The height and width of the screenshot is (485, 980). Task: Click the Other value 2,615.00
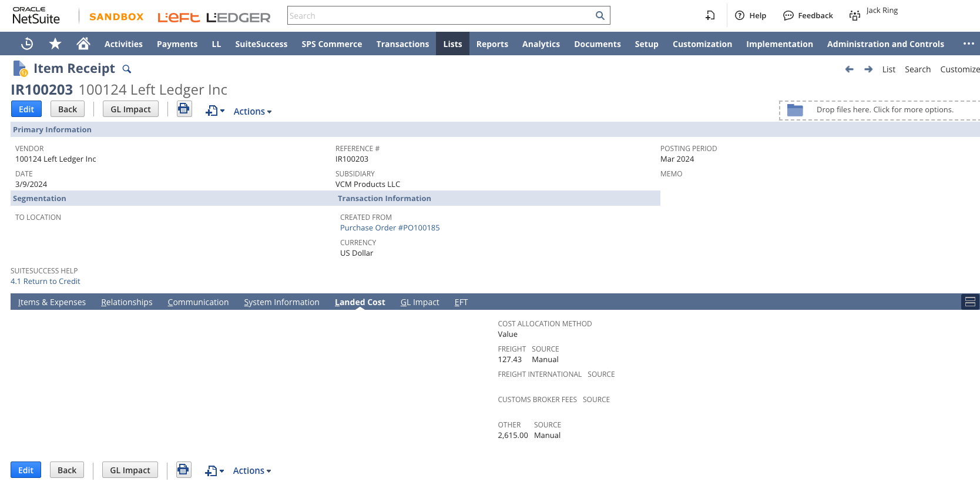[x=513, y=435]
